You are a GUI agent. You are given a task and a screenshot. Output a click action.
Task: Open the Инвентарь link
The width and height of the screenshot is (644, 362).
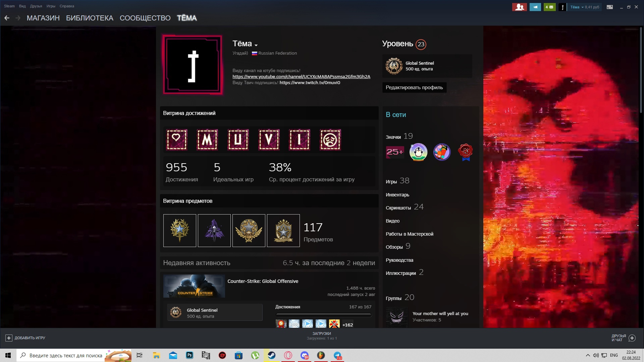click(397, 195)
